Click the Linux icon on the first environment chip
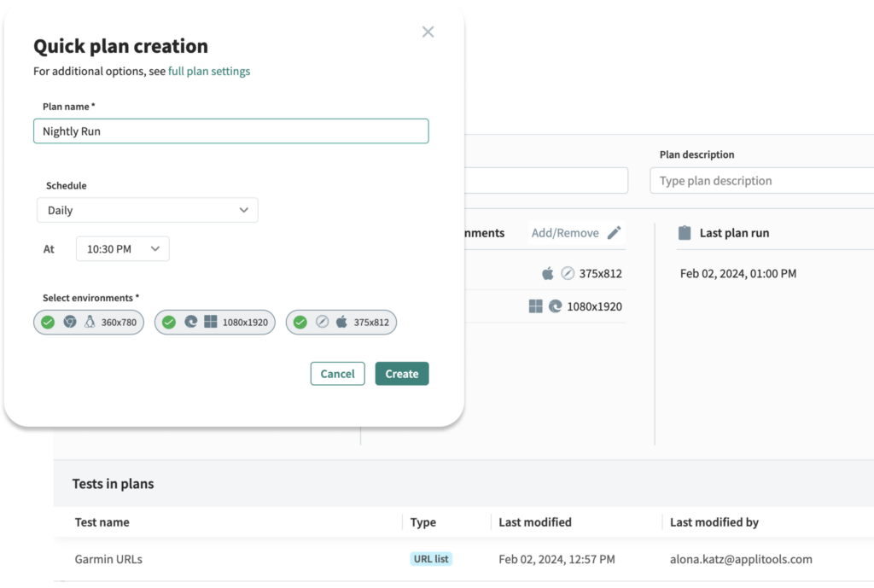Viewport: 874px width, 588px height. pos(89,322)
